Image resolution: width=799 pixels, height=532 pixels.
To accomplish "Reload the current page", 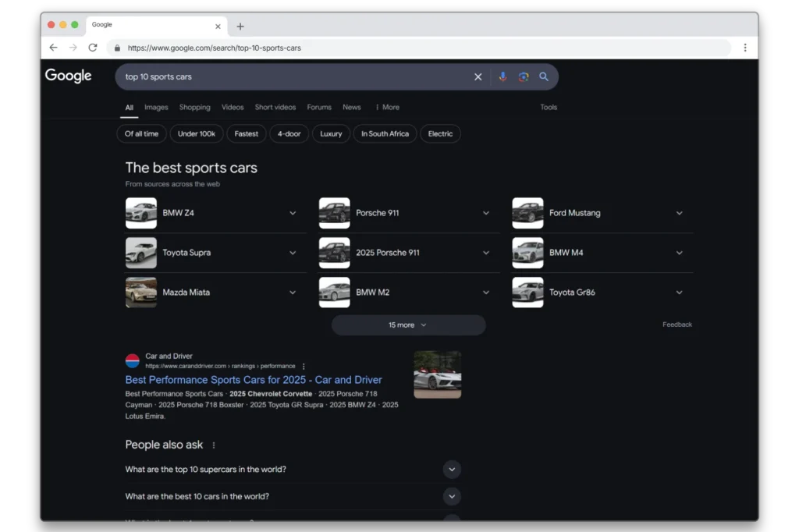I will 92,48.
